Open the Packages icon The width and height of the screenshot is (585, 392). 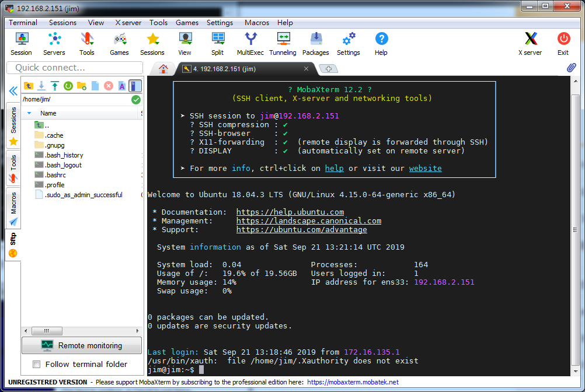(x=316, y=44)
